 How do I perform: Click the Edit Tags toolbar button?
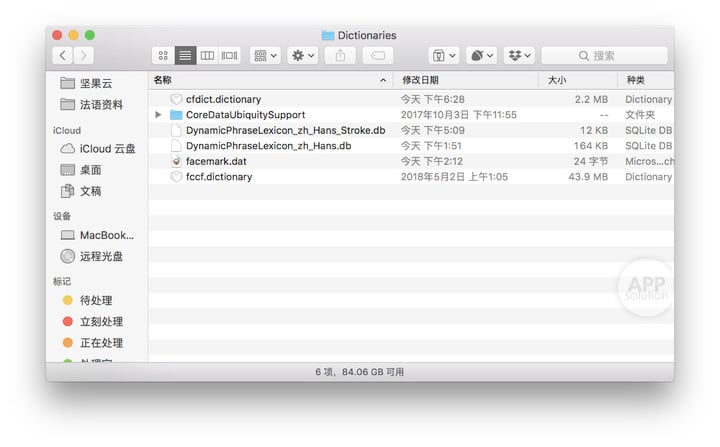click(377, 56)
